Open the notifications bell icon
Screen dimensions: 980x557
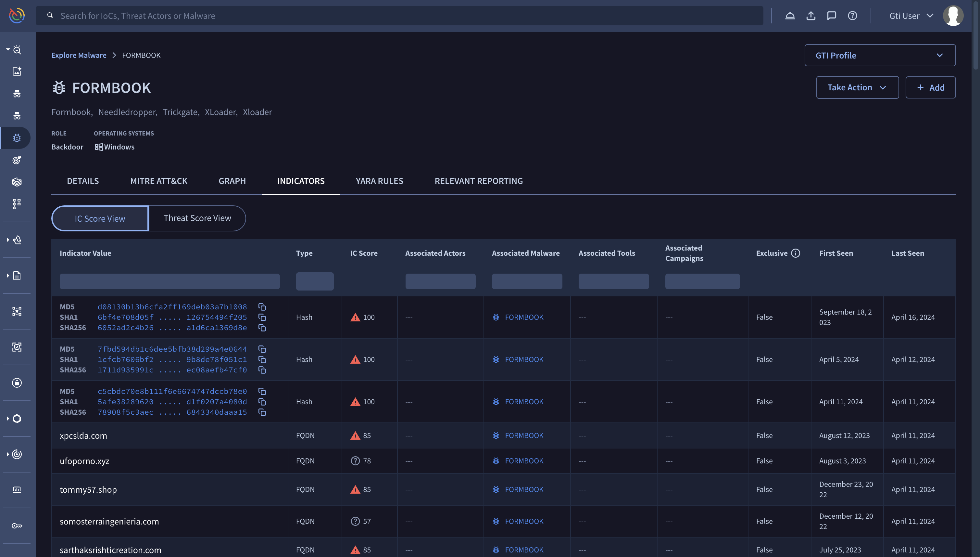coord(790,16)
